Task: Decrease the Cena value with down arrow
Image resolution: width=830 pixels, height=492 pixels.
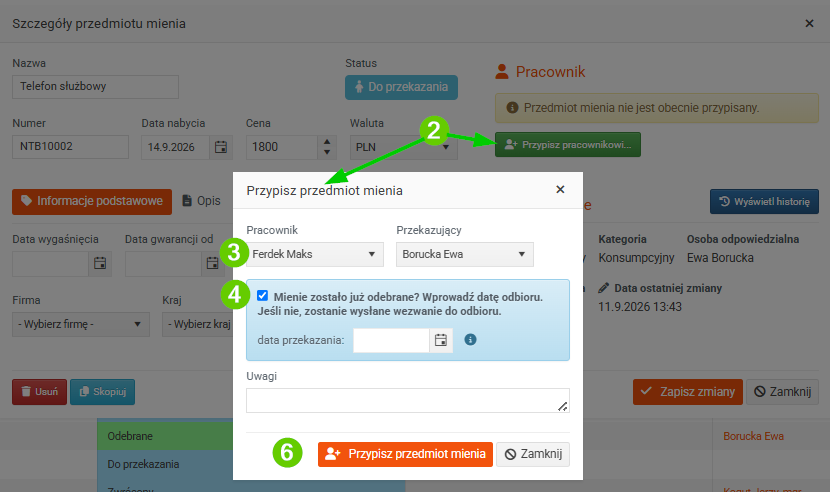Action: (x=327, y=153)
